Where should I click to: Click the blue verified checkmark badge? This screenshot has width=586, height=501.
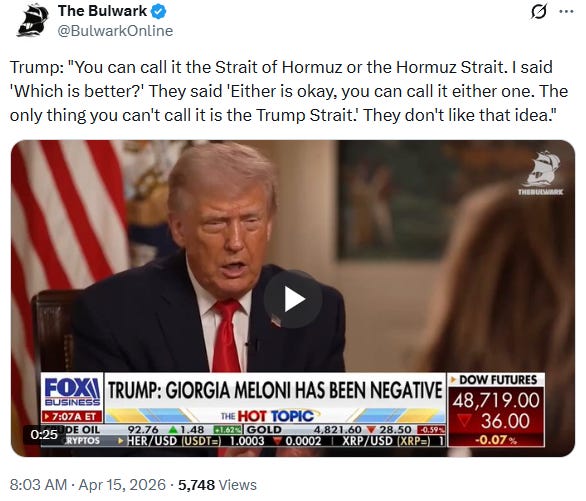[158, 12]
